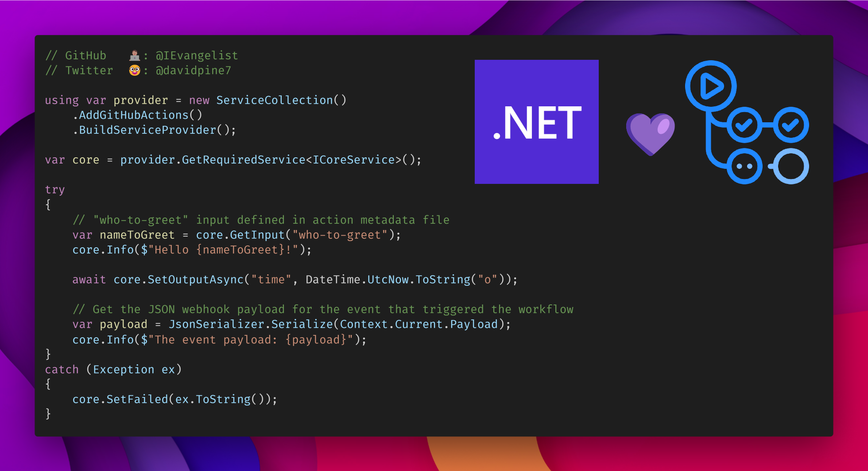Click the purple .NET logo square
The image size is (868, 471).
point(536,121)
